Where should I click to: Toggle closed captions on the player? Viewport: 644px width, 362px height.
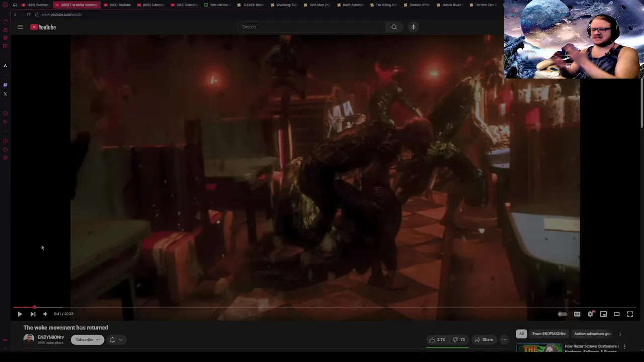[x=577, y=314]
